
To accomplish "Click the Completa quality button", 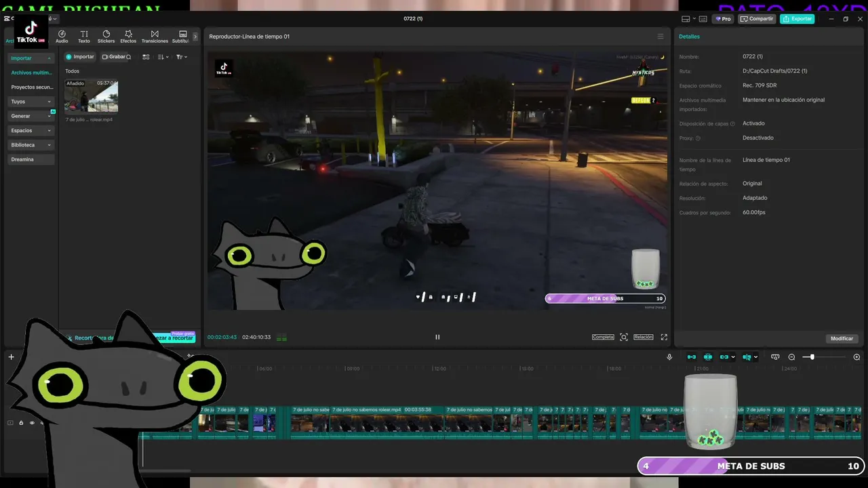I will pyautogui.click(x=603, y=337).
